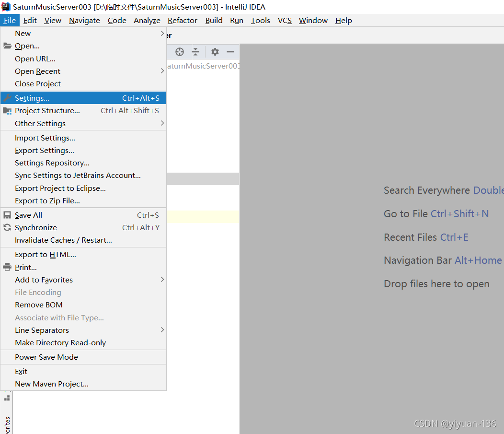The width and height of the screenshot is (504, 434).
Task: Choose Export to HTML... entry
Action: tap(83, 255)
